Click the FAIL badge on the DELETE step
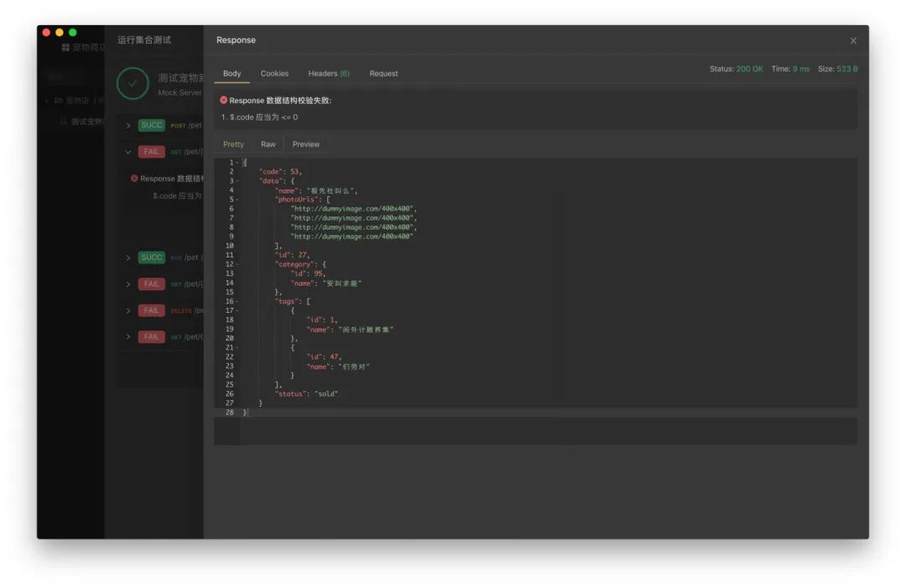Screen dimensions: 906x588 click(151, 310)
